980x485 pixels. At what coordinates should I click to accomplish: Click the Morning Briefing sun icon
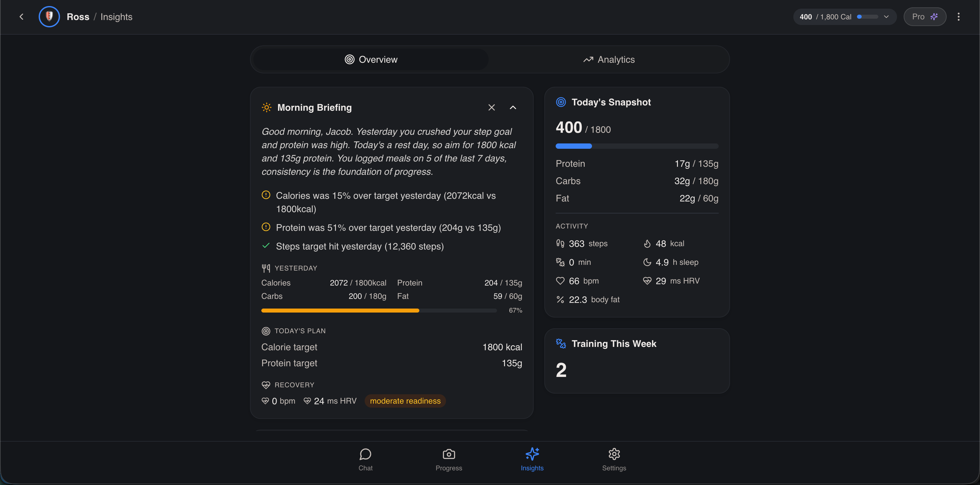click(267, 107)
